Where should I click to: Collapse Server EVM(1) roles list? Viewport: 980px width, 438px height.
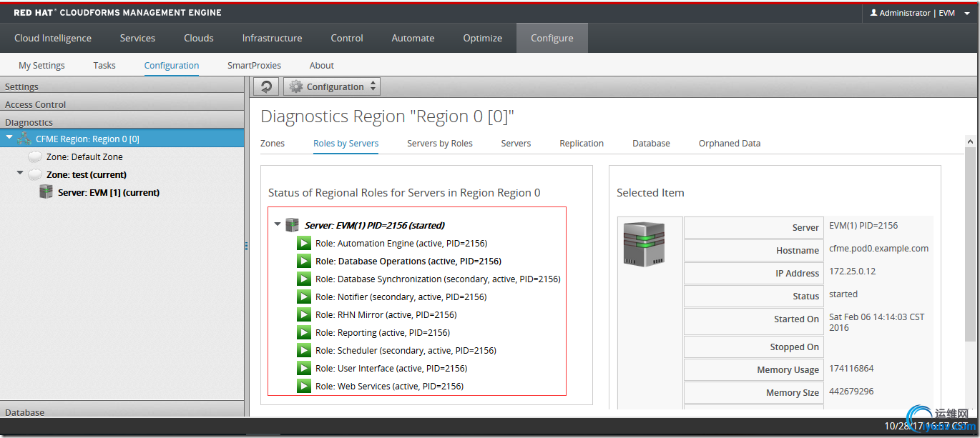tap(278, 224)
